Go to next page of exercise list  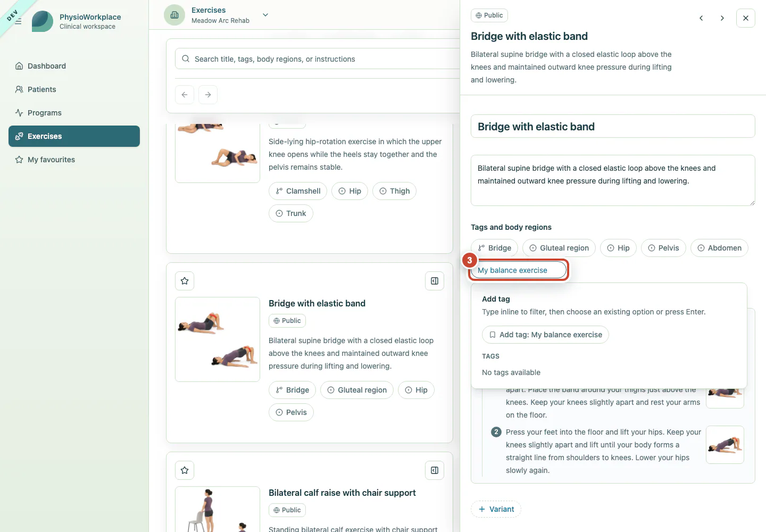click(208, 95)
